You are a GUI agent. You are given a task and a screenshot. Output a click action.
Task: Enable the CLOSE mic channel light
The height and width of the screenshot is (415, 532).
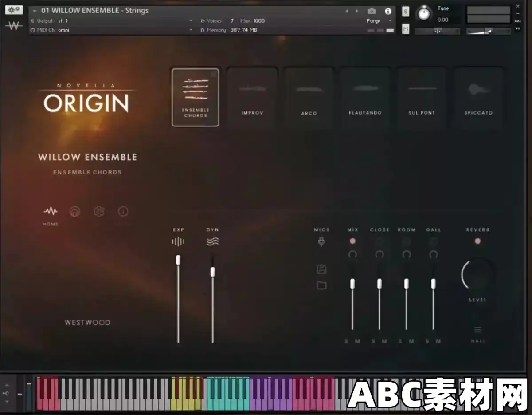pos(379,241)
